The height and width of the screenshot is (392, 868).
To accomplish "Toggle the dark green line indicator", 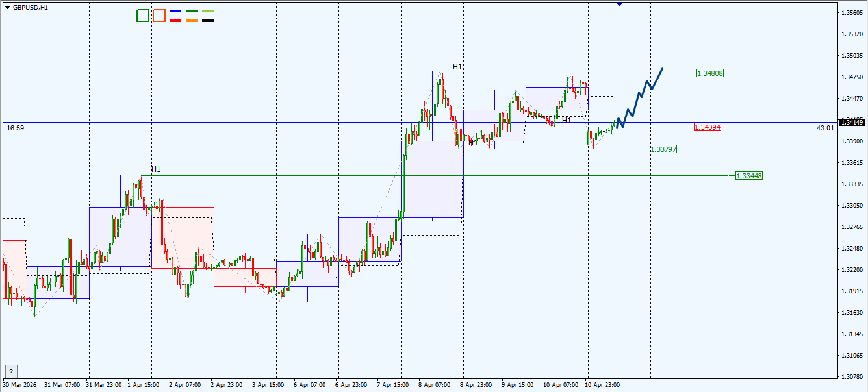I will (192, 12).
